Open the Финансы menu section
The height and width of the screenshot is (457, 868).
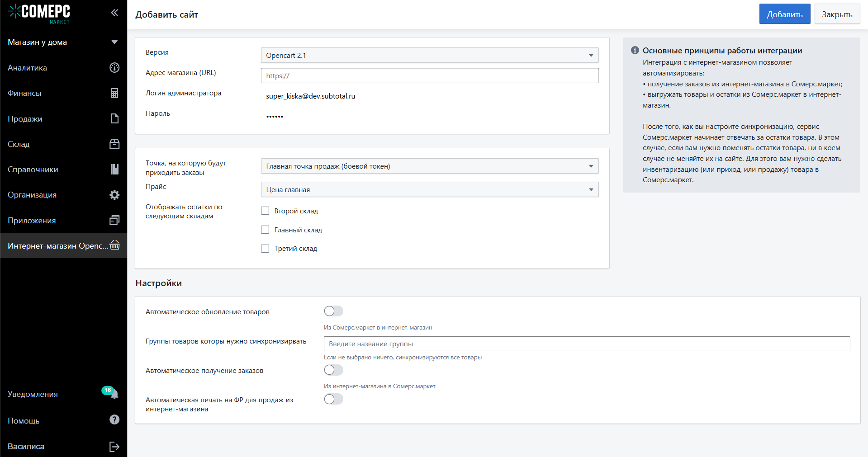(x=63, y=93)
